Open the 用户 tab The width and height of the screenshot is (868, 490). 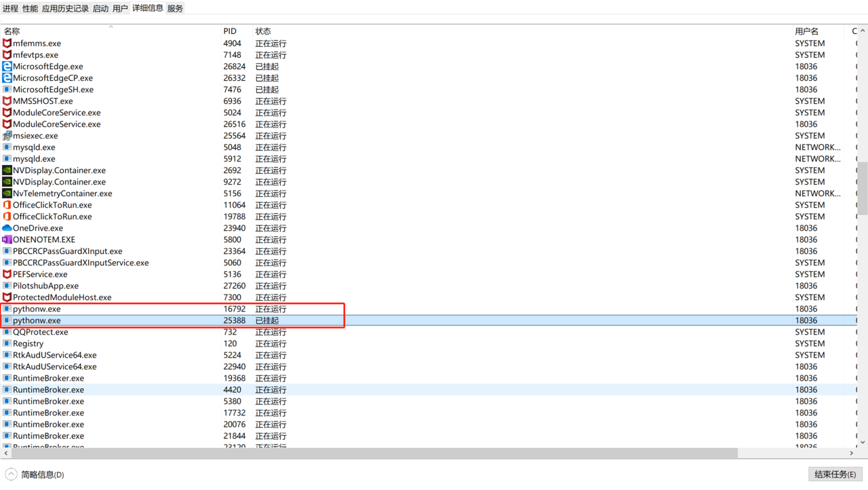click(120, 8)
